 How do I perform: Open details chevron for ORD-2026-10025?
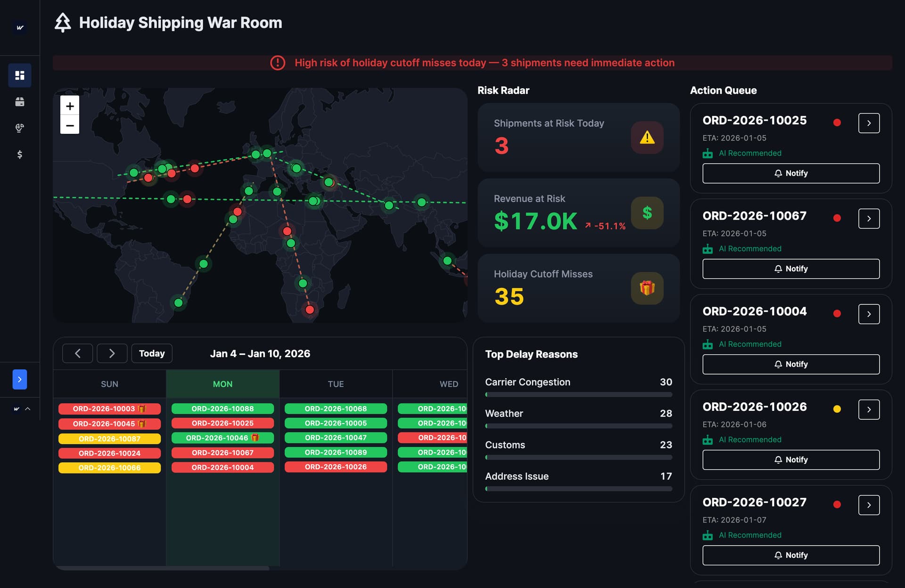[869, 123]
